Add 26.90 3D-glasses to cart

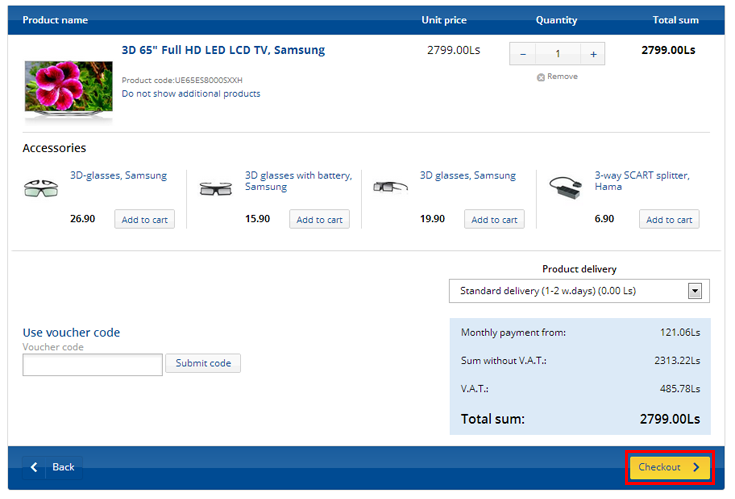pos(144,219)
